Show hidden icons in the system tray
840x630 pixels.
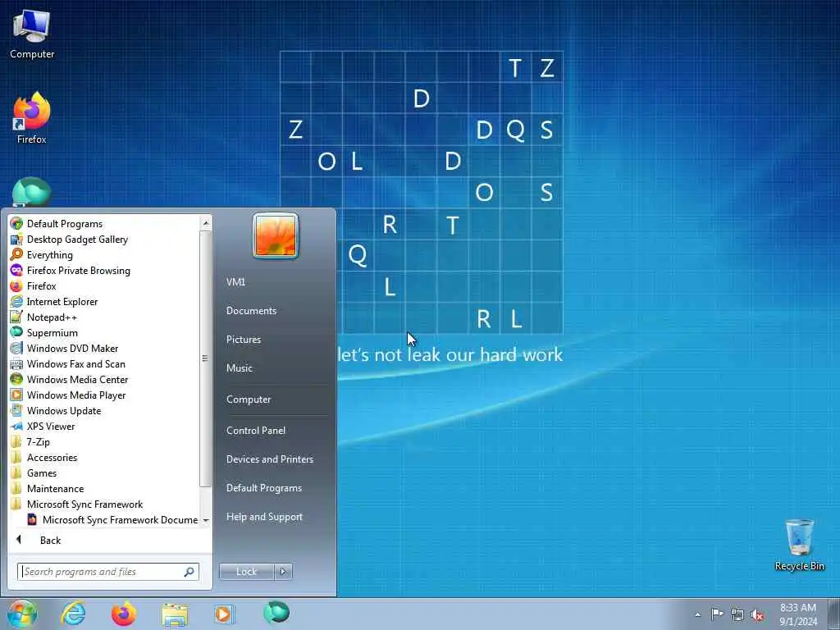[x=697, y=614]
